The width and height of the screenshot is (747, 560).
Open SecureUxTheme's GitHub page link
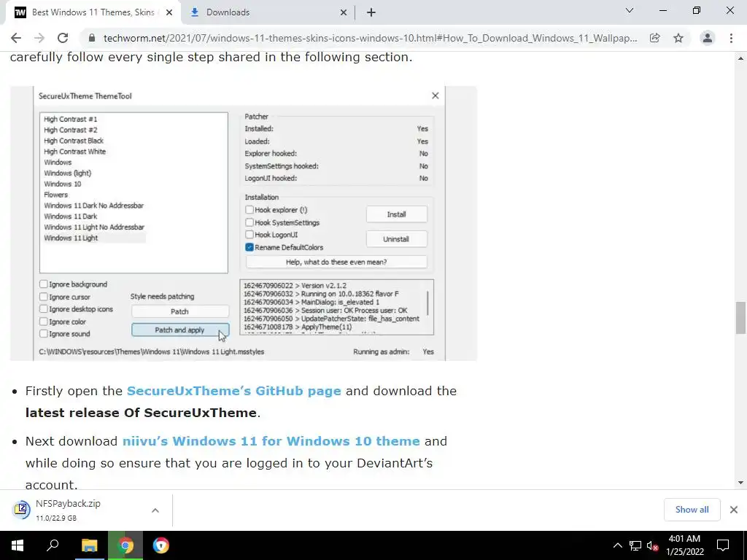click(x=233, y=391)
